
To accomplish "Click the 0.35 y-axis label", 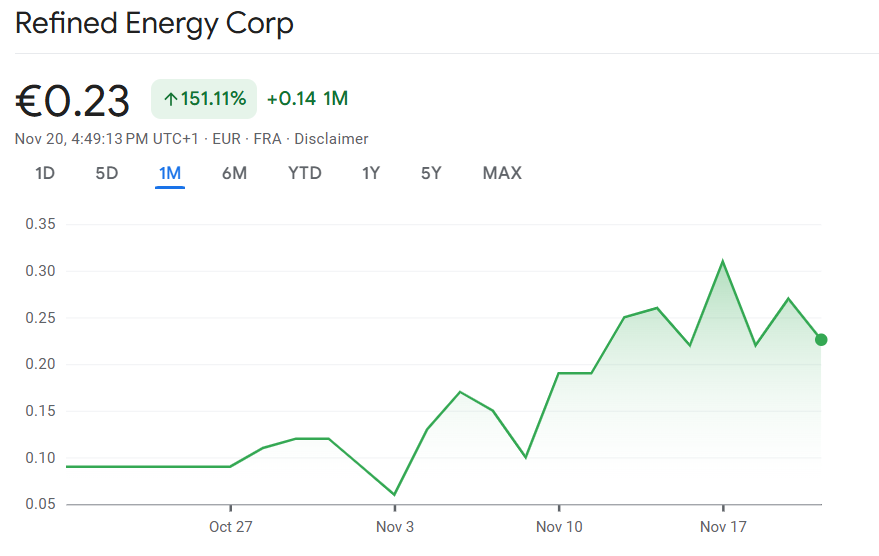I will [40, 224].
